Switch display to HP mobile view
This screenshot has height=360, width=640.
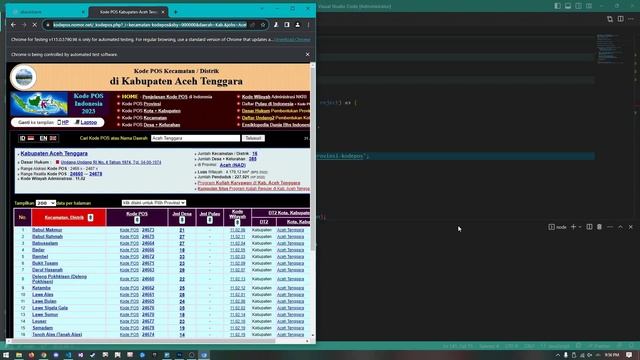point(63,122)
